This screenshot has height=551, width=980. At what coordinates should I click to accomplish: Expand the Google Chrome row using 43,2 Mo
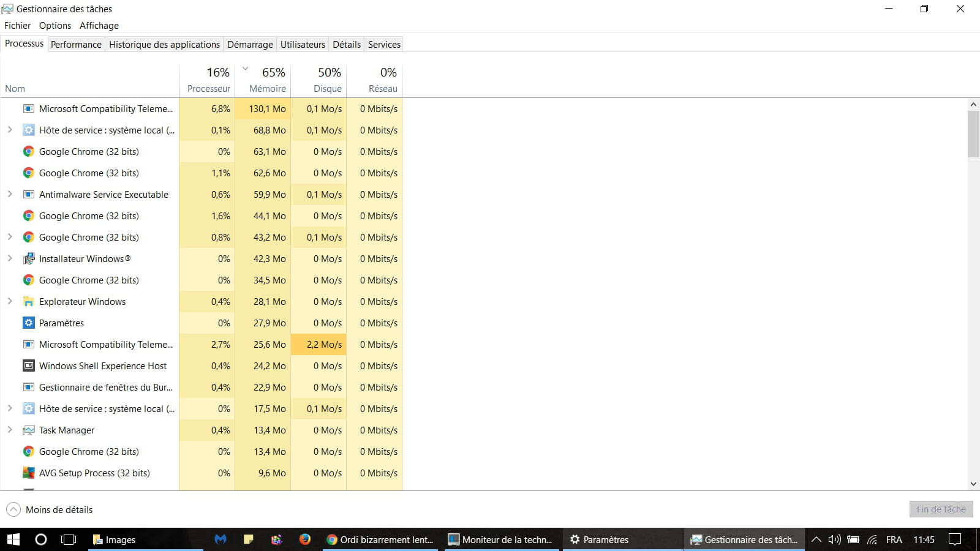pos(10,237)
